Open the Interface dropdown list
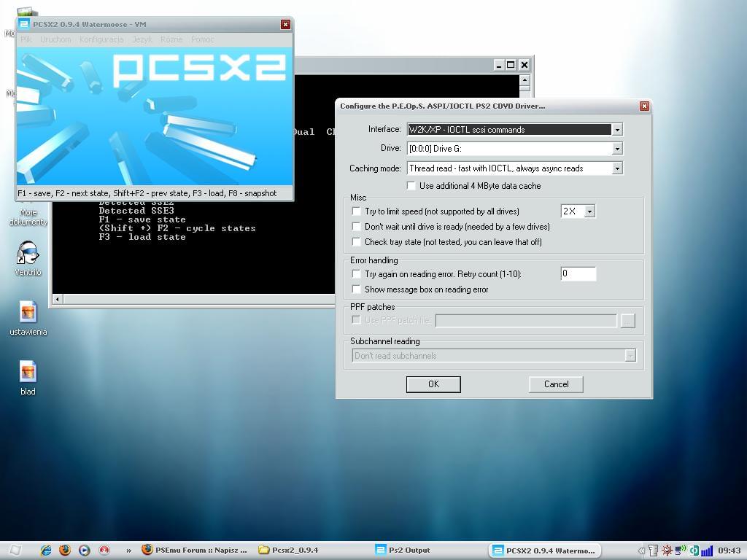 coord(617,130)
